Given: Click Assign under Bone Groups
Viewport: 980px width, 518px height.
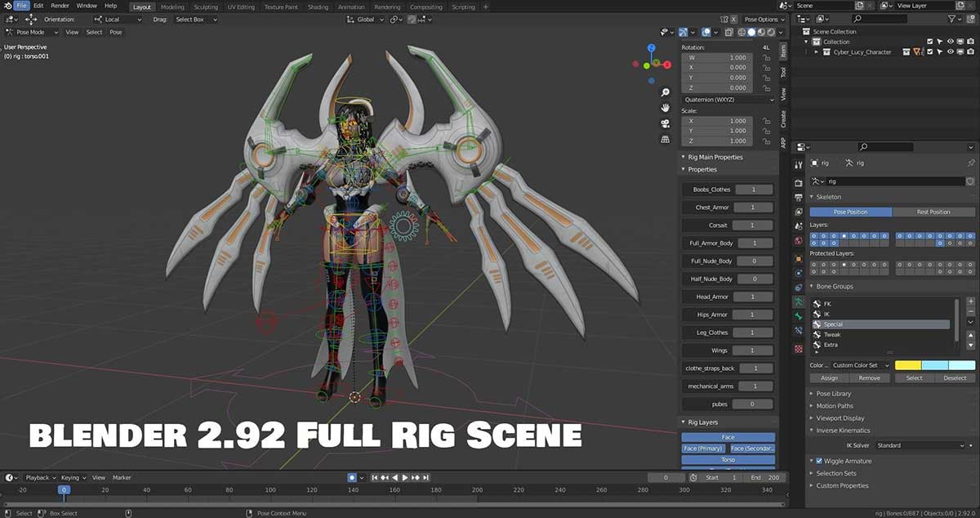Looking at the screenshot, I should tap(828, 378).
